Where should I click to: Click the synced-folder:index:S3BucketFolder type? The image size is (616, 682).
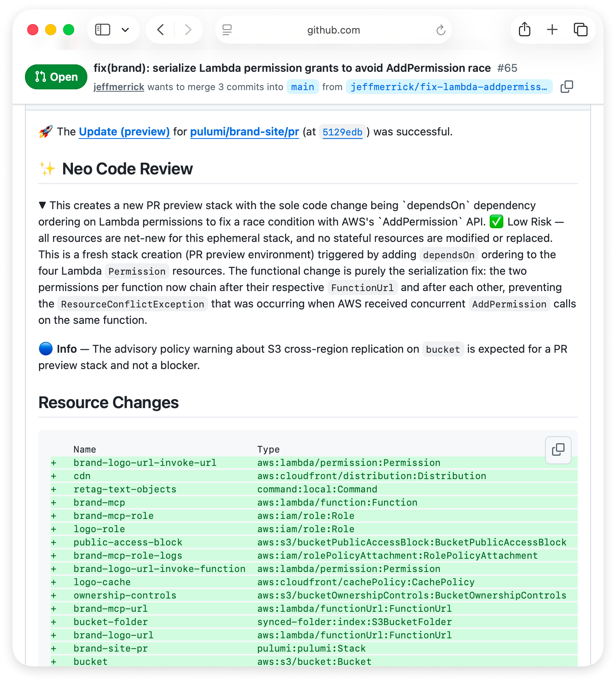tap(354, 622)
